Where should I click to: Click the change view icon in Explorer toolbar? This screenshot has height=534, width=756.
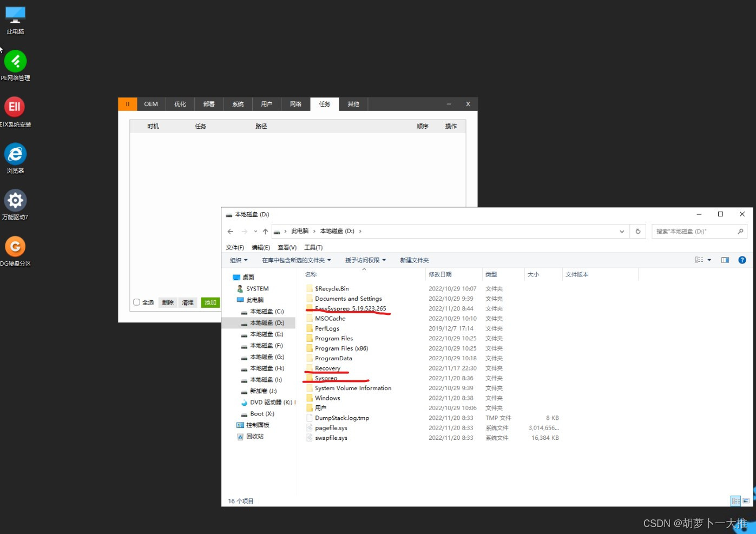tap(699, 260)
